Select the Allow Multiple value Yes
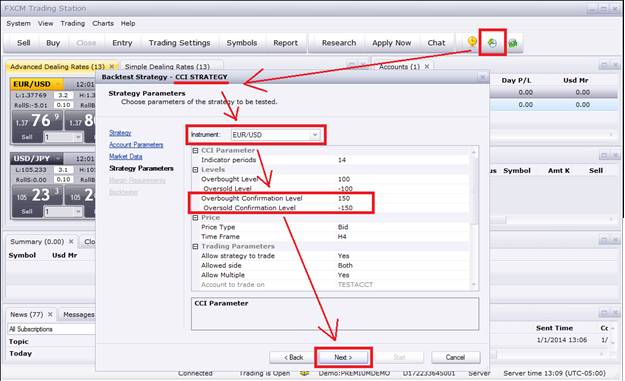 click(343, 275)
